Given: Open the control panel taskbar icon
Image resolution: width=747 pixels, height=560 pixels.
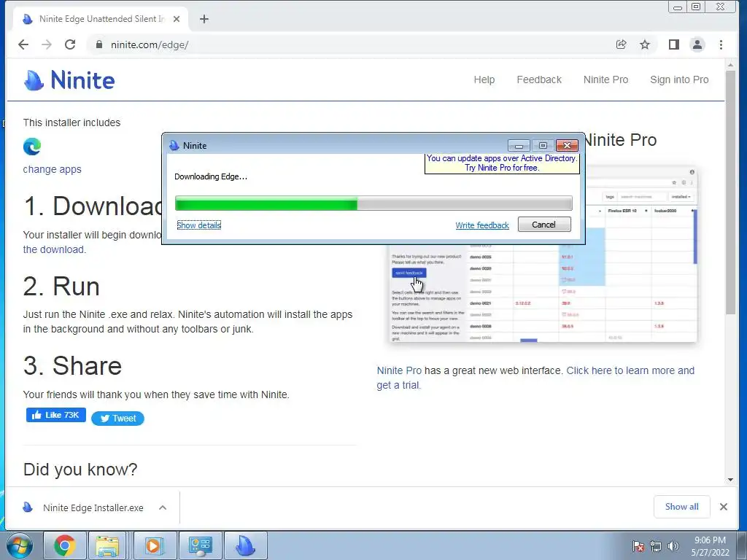Looking at the screenshot, I should [200, 545].
